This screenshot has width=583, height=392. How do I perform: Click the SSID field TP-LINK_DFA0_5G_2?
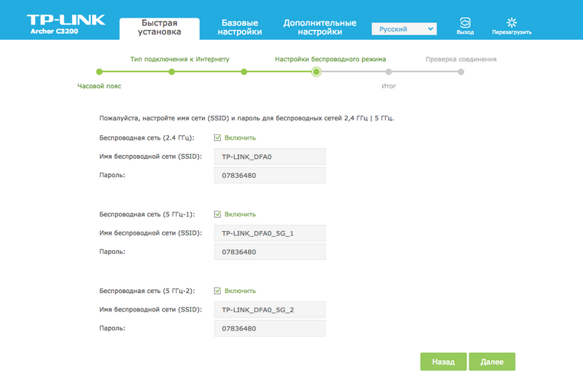click(270, 310)
